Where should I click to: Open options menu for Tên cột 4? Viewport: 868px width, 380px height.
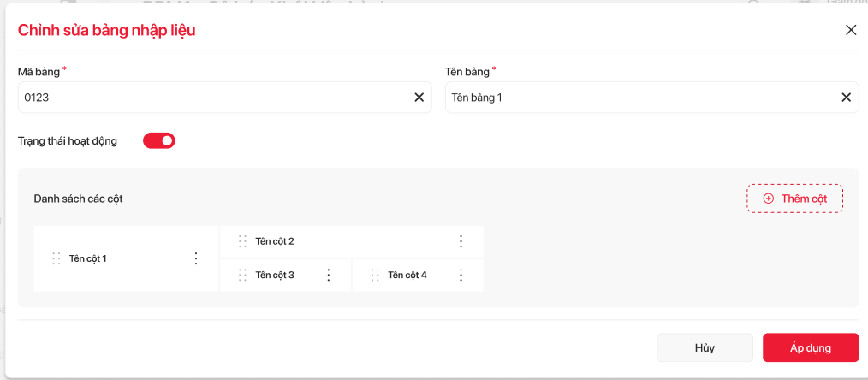461,275
